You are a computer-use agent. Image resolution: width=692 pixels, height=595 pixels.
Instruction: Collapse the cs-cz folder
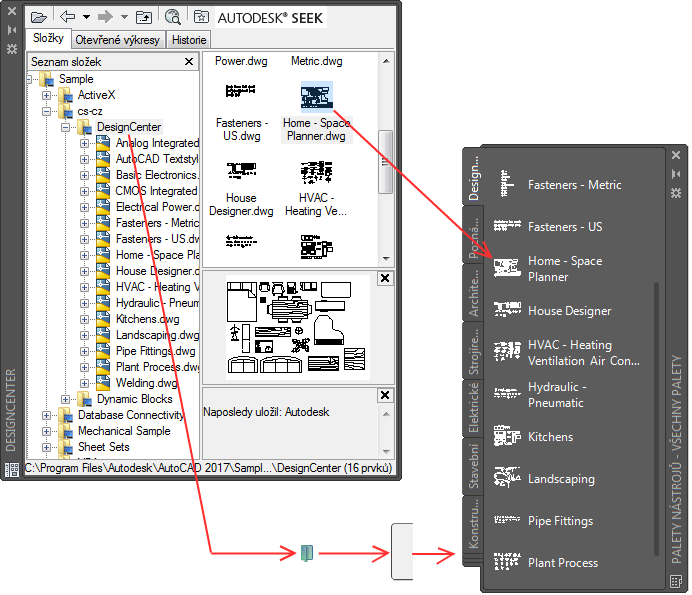[46, 111]
